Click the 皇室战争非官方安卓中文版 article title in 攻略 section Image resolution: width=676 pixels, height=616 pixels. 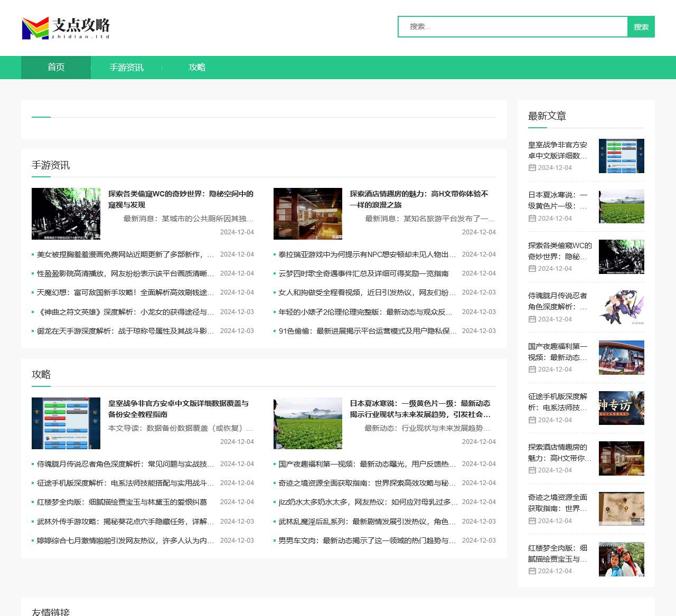(178, 409)
